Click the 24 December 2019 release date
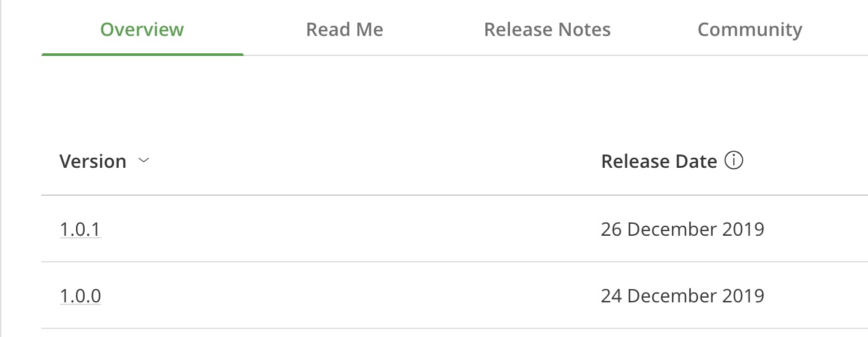 pyautogui.click(x=682, y=296)
